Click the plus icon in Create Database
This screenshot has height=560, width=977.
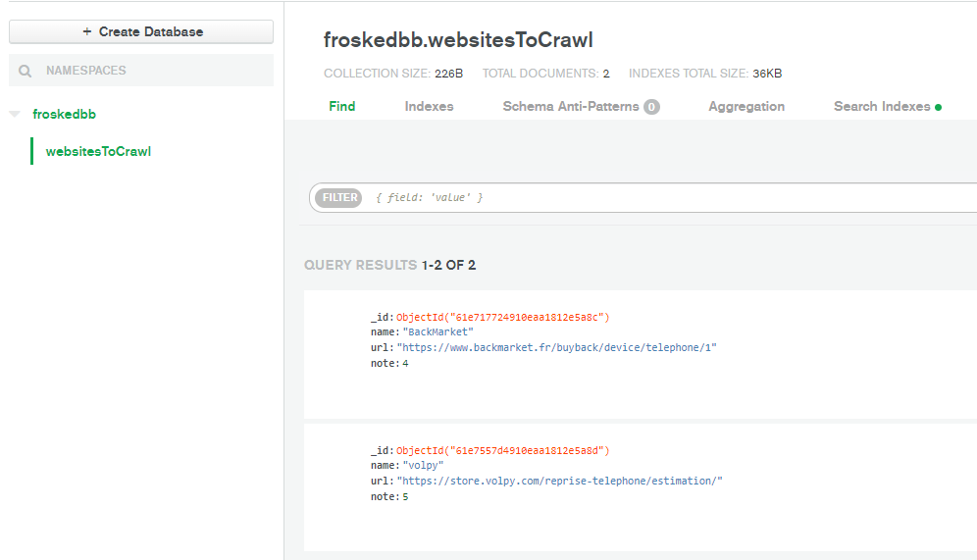(87, 31)
